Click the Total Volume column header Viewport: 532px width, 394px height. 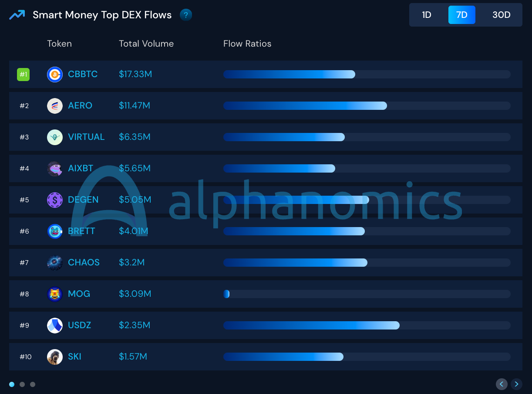click(x=146, y=44)
